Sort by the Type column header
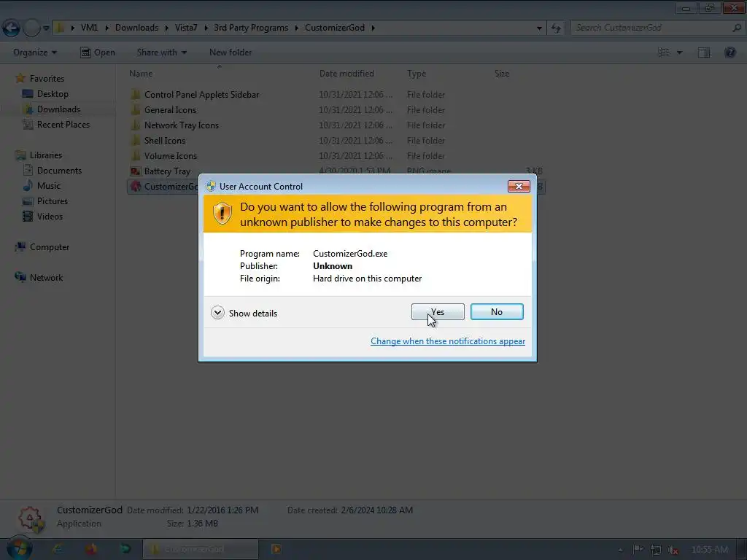The image size is (747, 560). [417, 74]
